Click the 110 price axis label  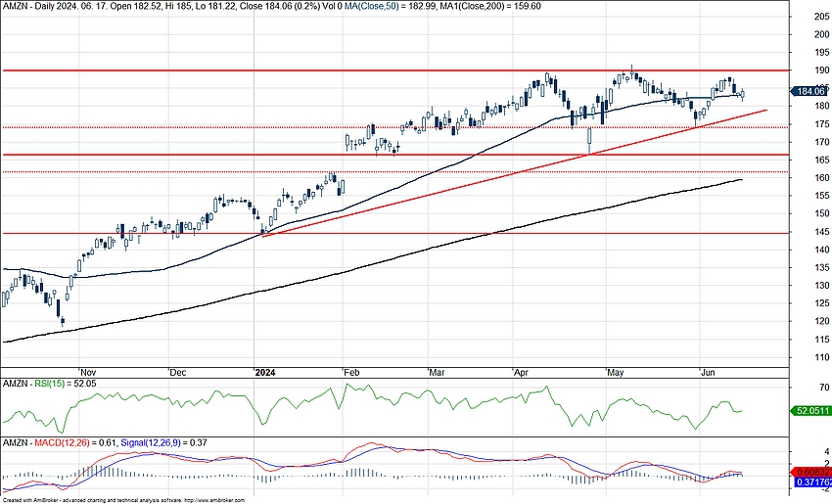(822, 357)
